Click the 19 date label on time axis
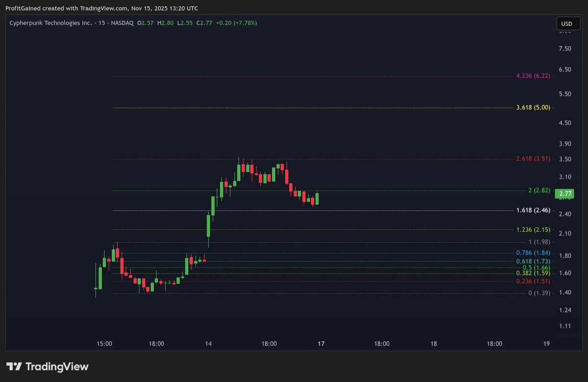The image size is (588, 382). [x=546, y=344]
